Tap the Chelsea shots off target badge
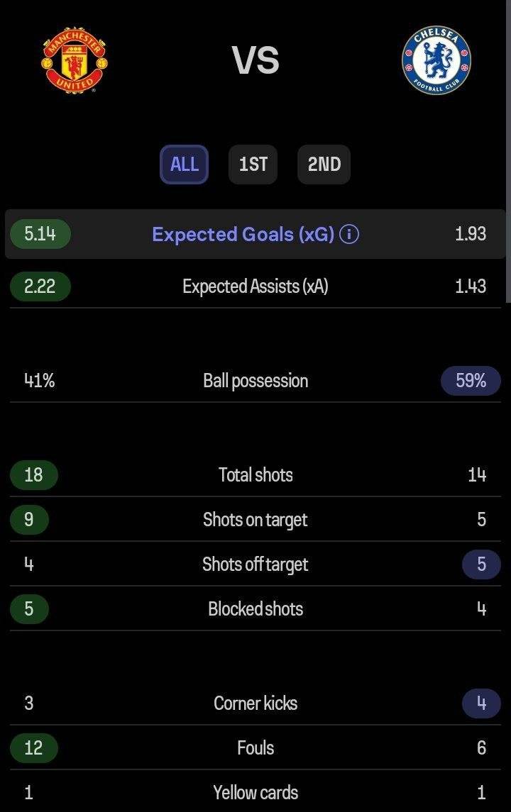 481,564
